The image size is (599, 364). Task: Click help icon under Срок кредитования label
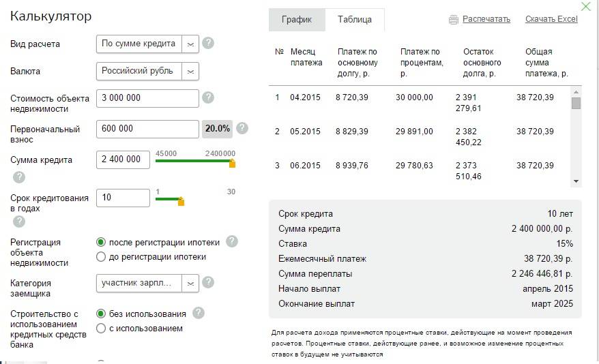pos(19,222)
